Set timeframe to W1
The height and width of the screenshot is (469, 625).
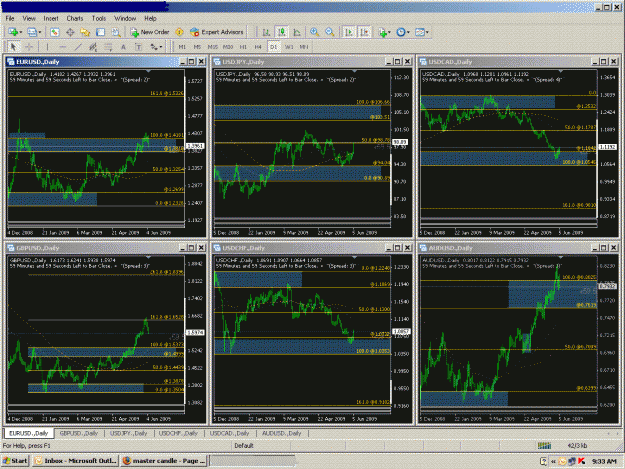[x=289, y=47]
